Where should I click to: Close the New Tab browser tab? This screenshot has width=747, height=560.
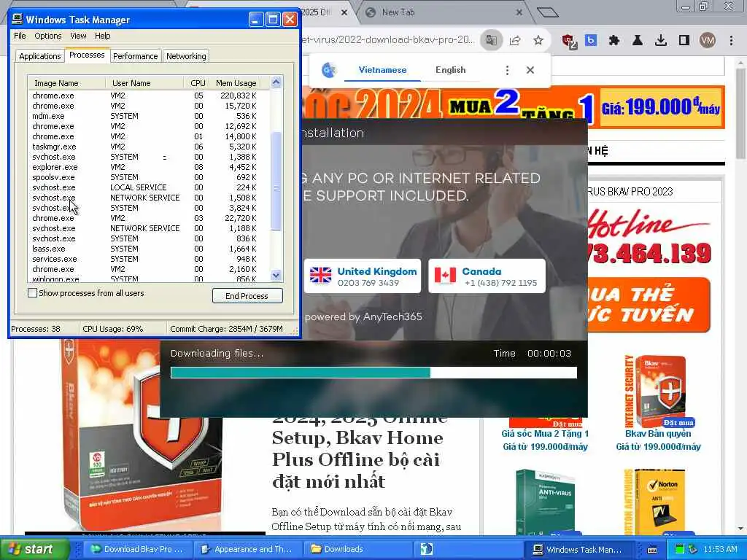point(519,12)
